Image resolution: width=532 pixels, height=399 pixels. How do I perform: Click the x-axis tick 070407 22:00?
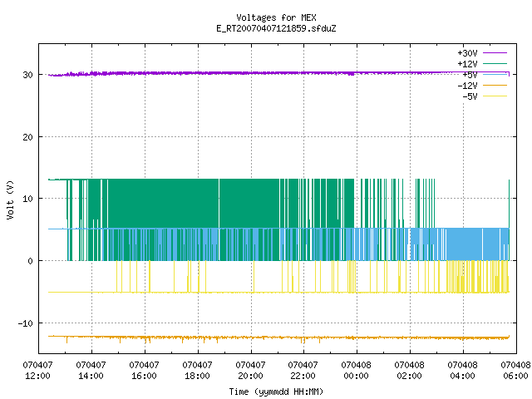303,371
